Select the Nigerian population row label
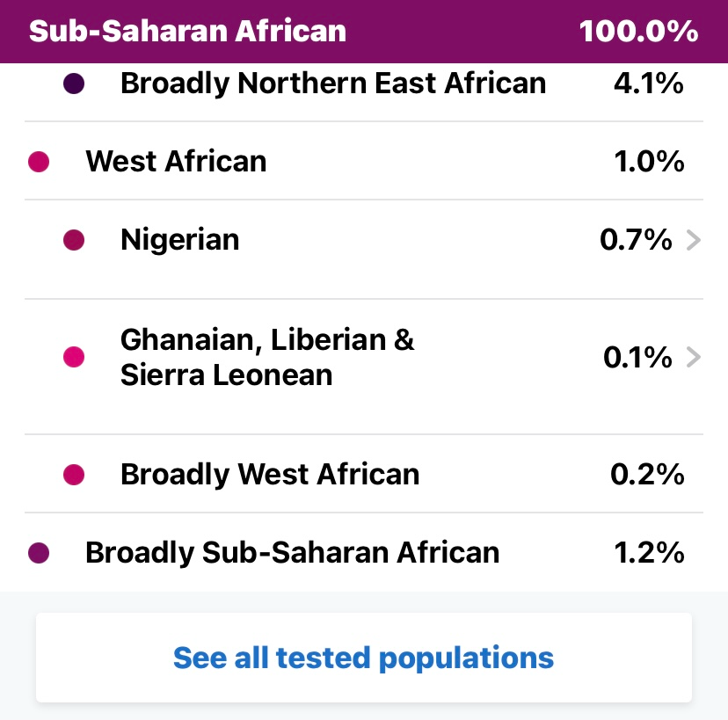 coord(179,240)
